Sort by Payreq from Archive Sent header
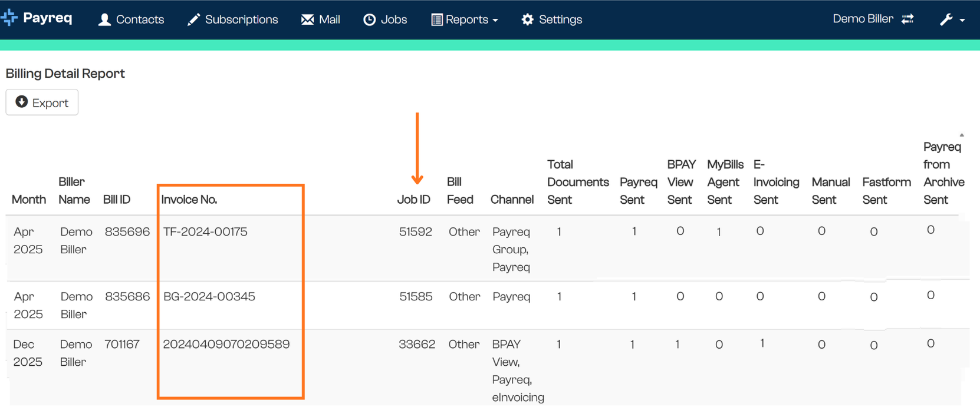 943,173
